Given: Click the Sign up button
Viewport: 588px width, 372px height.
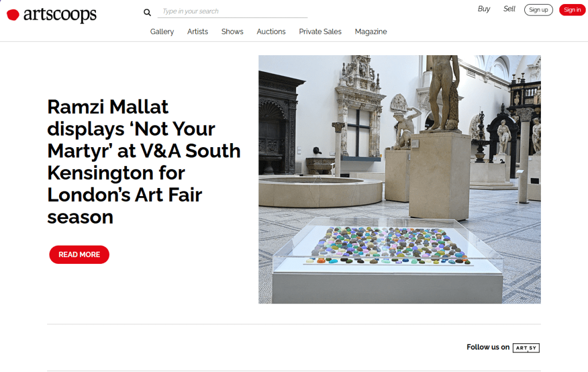Looking at the screenshot, I should (x=539, y=10).
